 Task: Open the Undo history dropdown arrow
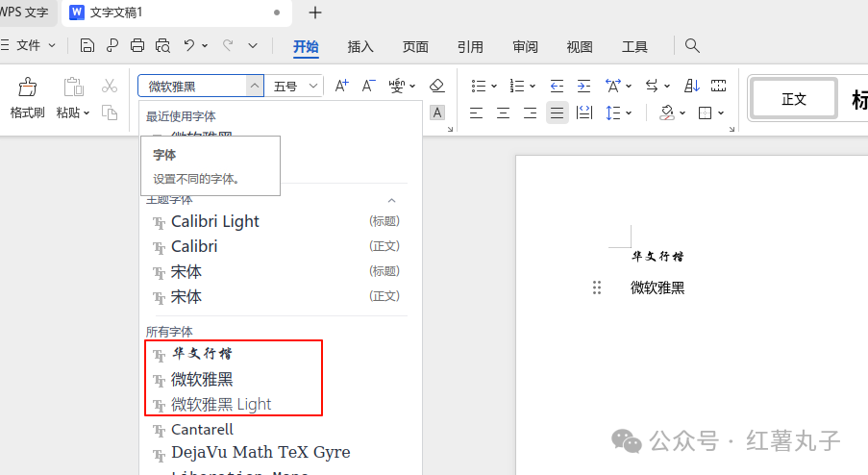tap(205, 45)
